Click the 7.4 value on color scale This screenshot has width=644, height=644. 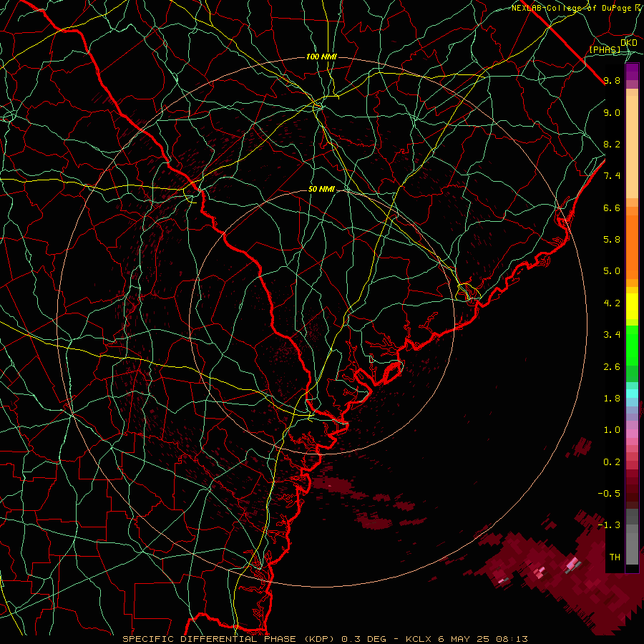tap(612, 176)
